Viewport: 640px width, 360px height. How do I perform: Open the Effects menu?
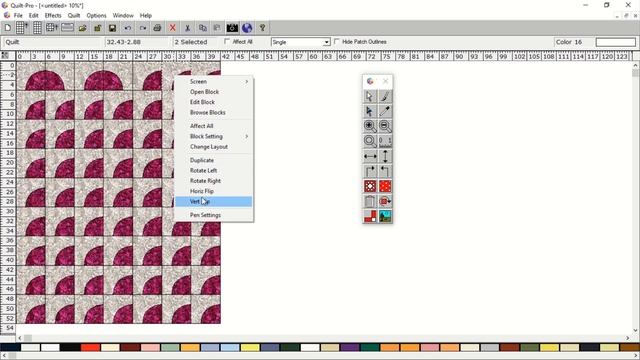[53, 16]
